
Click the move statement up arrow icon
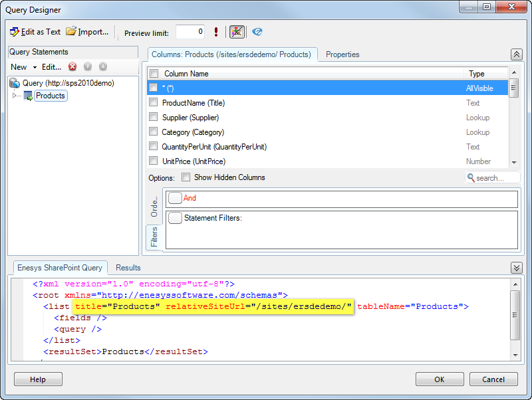tap(88, 66)
